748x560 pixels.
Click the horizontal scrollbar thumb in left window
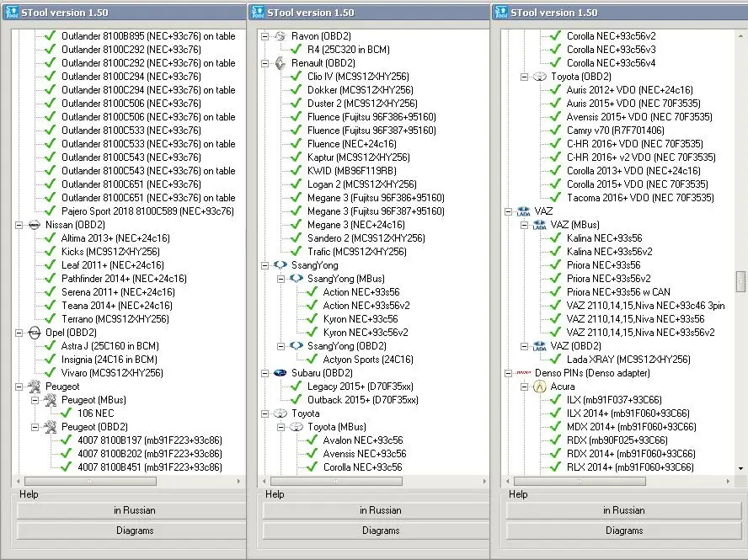coord(90,482)
